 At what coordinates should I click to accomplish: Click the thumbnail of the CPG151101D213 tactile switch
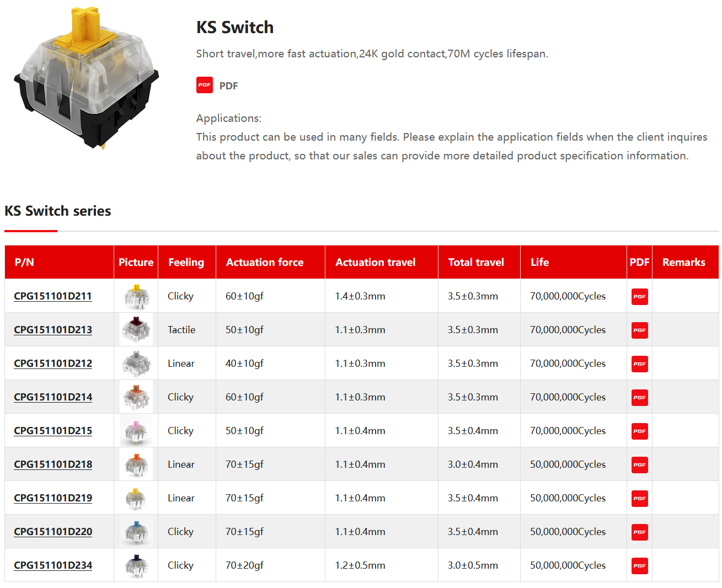click(136, 330)
